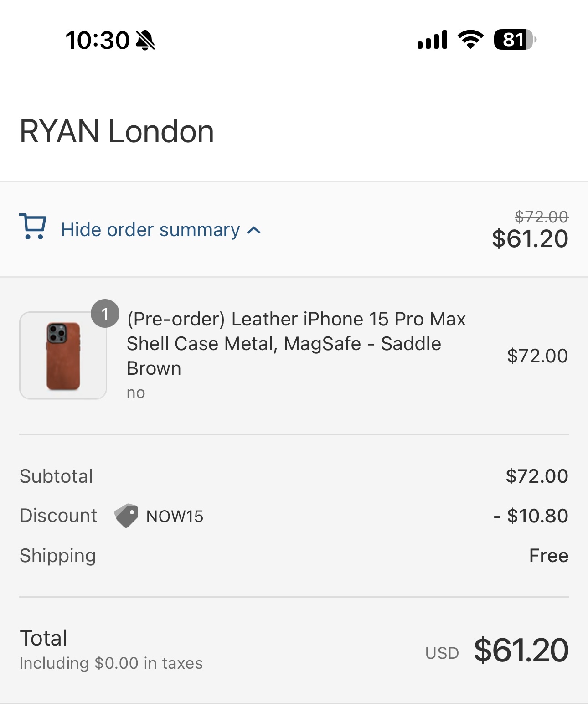This screenshot has height=713, width=588.
Task: Tap the Wi-Fi status icon
Action: [x=470, y=40]
